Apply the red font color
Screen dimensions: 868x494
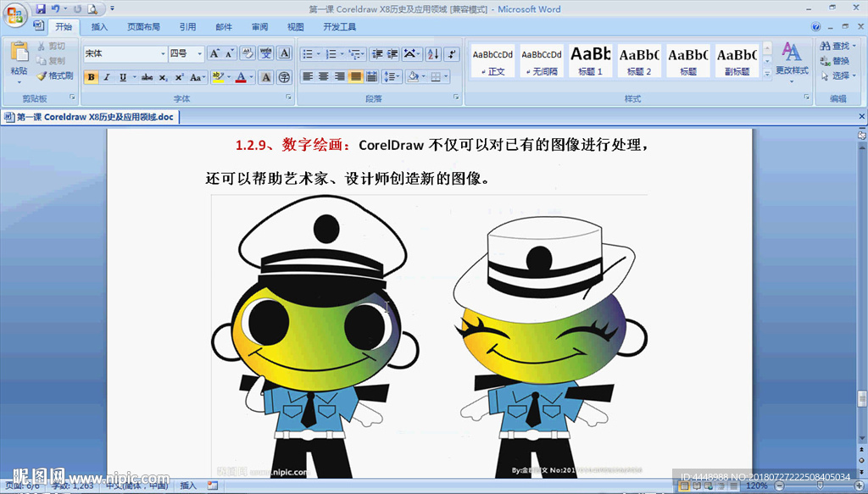[241, 77]
